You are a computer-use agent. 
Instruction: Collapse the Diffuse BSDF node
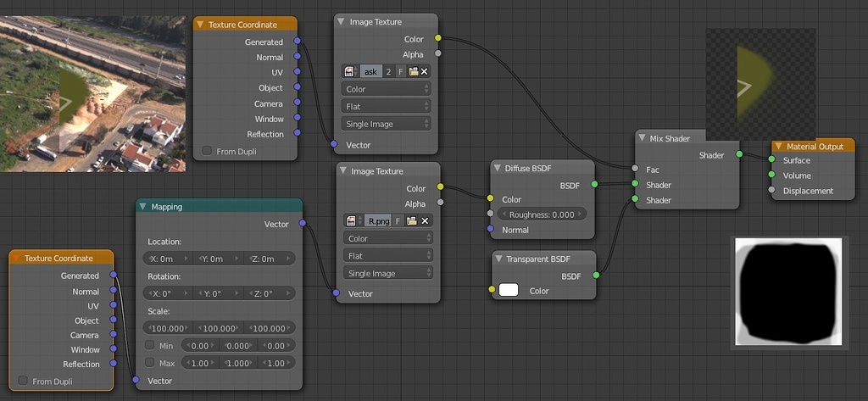pyautogui.click(x=497, y=169)
